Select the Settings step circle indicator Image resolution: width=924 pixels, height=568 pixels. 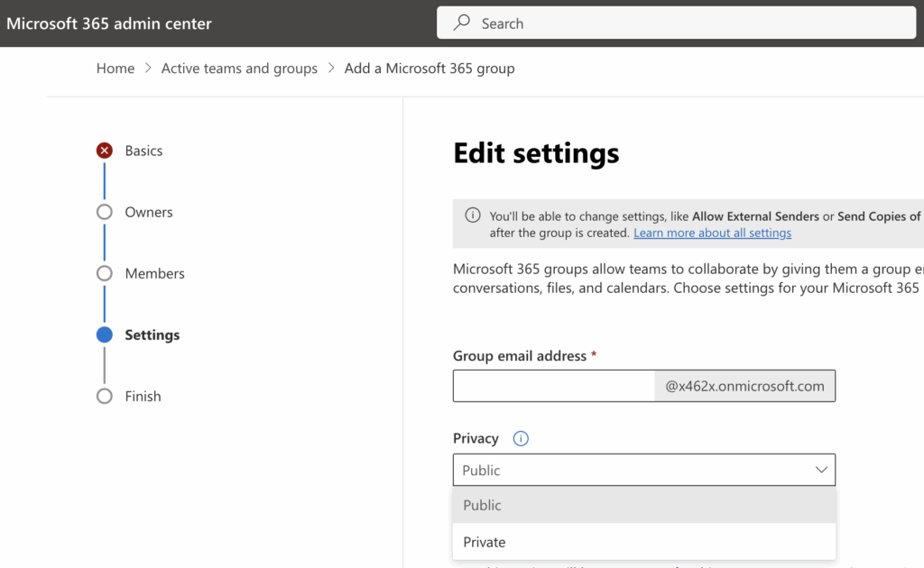point(106,334)
